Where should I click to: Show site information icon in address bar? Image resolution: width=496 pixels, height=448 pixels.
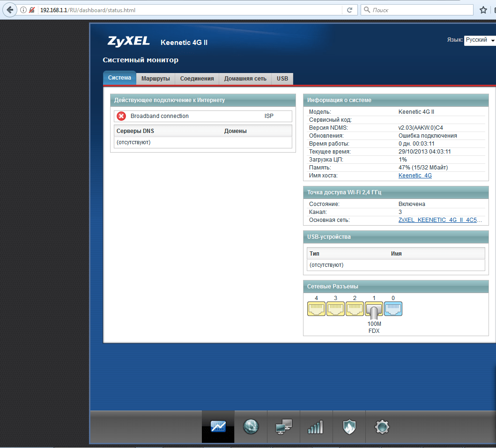23,10
